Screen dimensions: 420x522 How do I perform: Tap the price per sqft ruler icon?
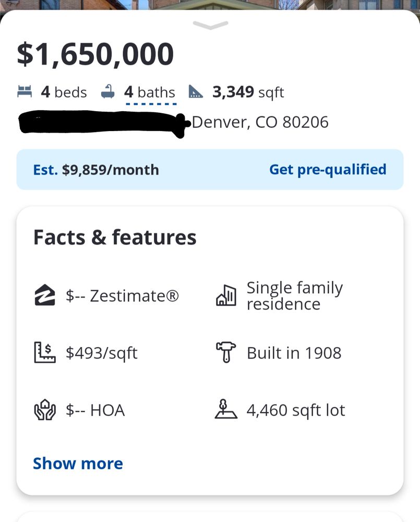(44, 353)
